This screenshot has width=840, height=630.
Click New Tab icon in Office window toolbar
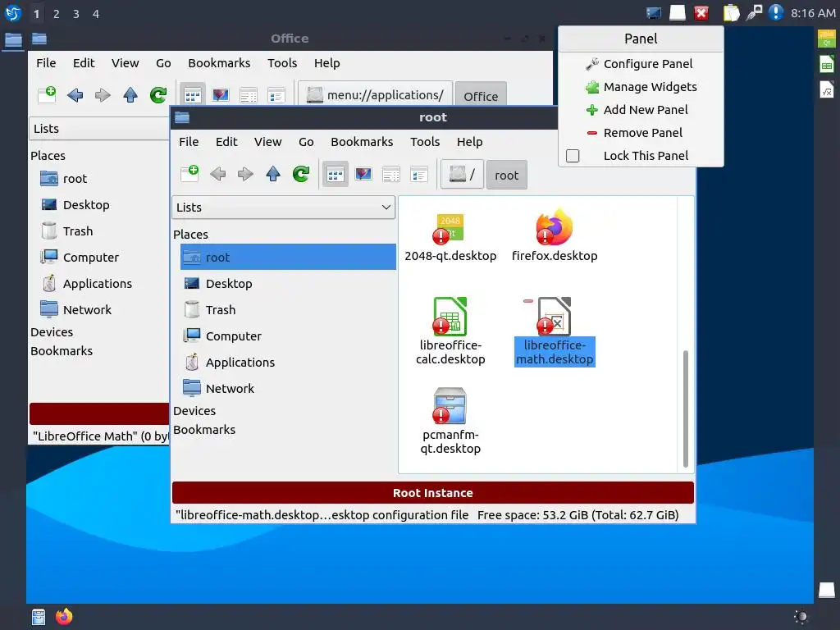point(47,95)
